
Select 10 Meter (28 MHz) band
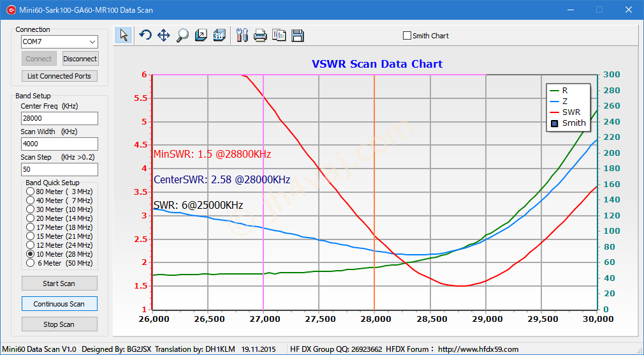pyautogui.click(x=30, y=254)
